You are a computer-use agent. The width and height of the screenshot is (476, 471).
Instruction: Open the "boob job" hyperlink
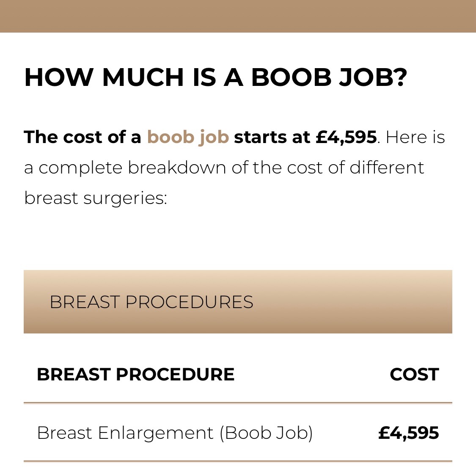(x=188, y=137)
